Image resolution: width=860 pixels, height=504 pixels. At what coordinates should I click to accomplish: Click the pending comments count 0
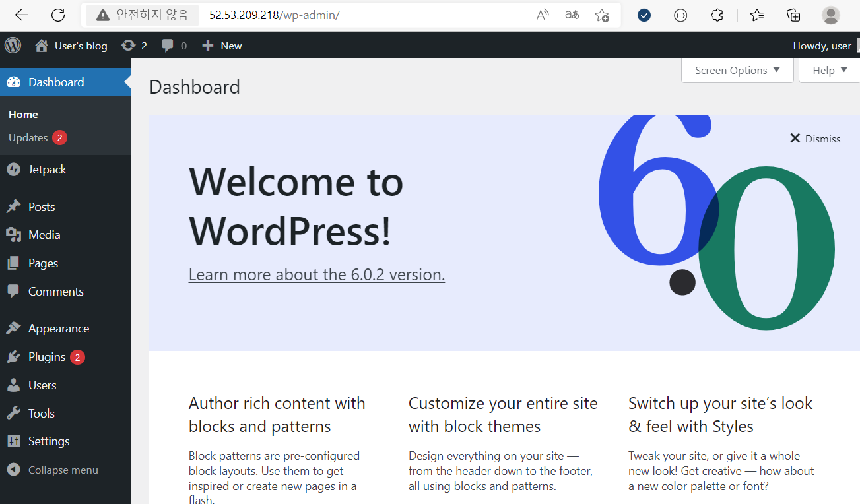(183, 46)
